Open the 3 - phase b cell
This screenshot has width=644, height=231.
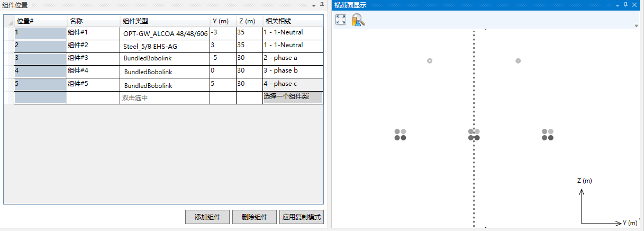pyautogui.click(x=293, y=72)
